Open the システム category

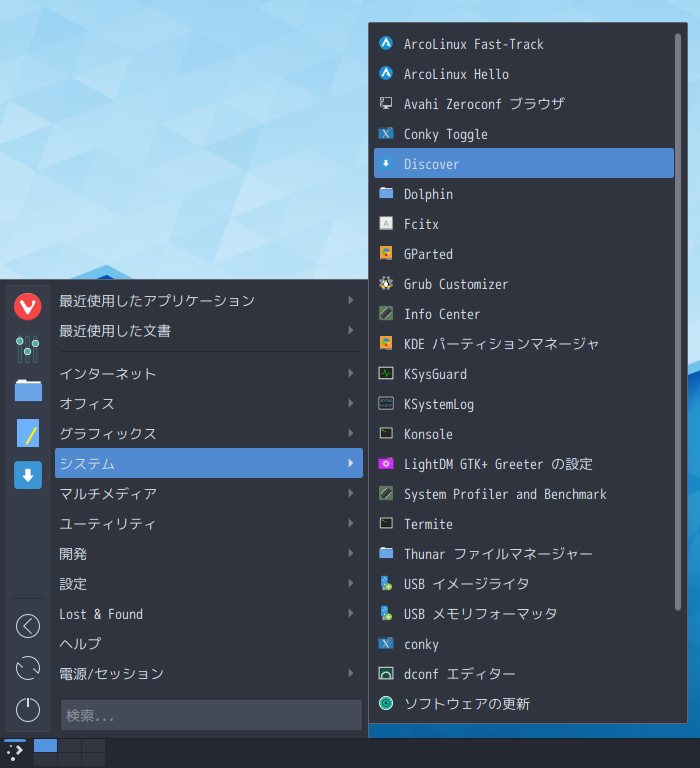(209, 463)
